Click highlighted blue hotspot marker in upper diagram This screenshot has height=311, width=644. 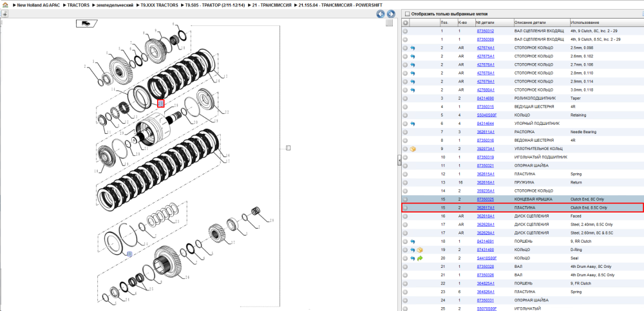161,104
